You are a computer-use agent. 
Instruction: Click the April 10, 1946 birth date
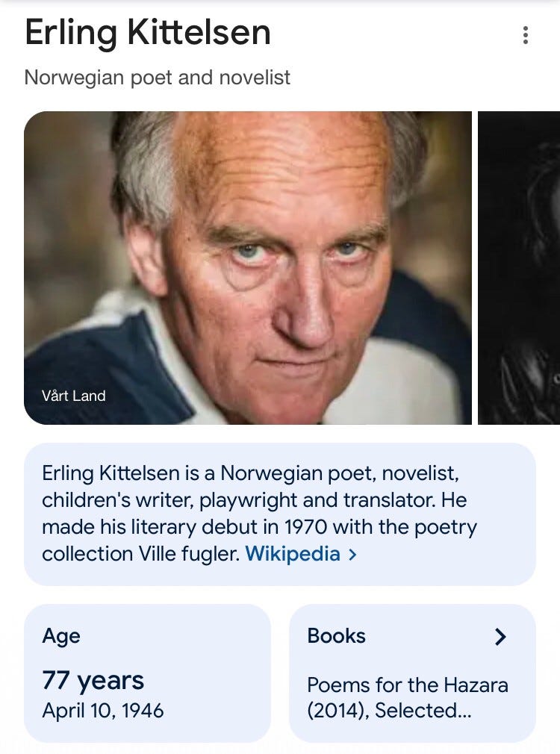[x=103, y=710]
